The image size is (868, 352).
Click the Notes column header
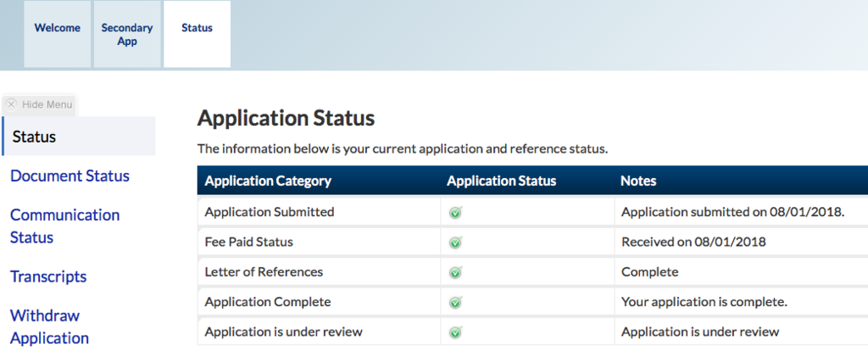click(638, 181)
